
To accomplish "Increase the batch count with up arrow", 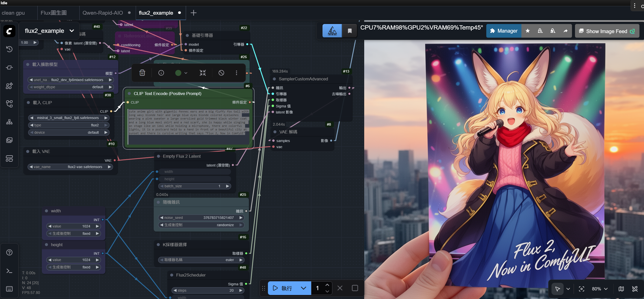I will click(x=327, y=285).
